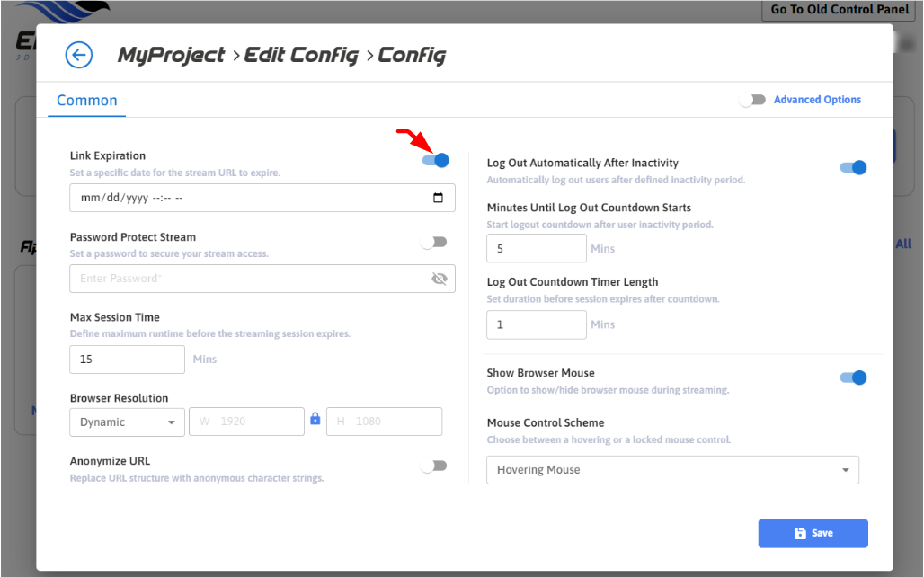This screenshot has width=924, height=577.
Task: Focus the Max Session Time field
Action: point(127,360)
